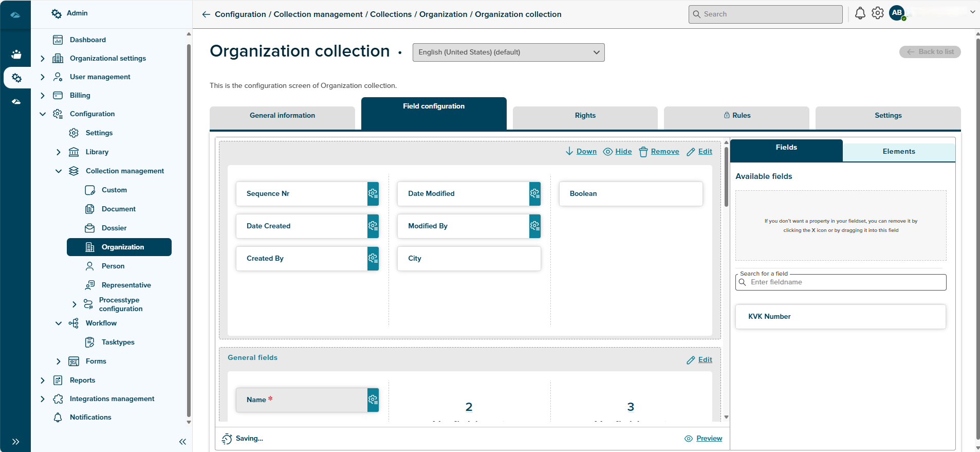Viewport: 980px width, 452px height.
Task: Open settings gear on Name field
Action: 373,400
